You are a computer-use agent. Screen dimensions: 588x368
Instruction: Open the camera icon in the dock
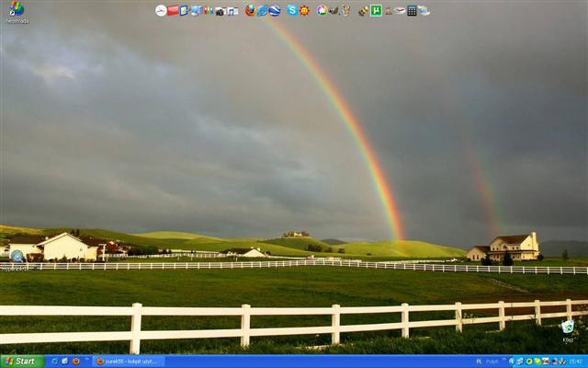[x=220, y=10]
